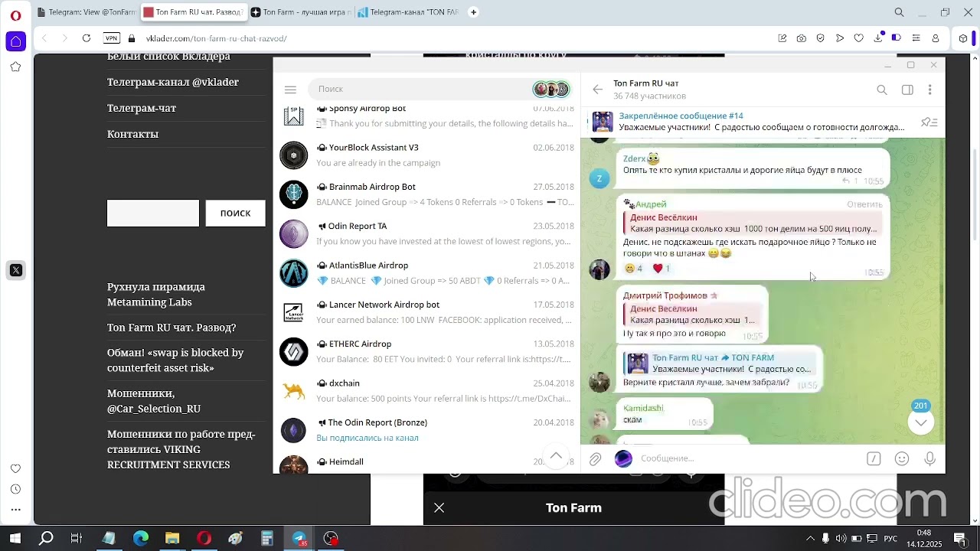980x551 pixels.
Task: Click the pinned messages list icon
Action: pos(929,122)
